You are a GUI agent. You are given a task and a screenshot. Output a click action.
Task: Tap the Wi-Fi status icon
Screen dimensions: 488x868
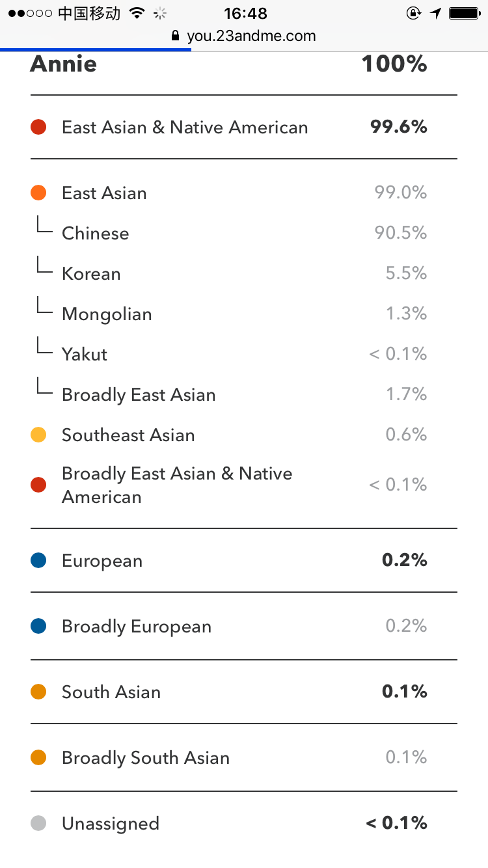click(137, 13)
